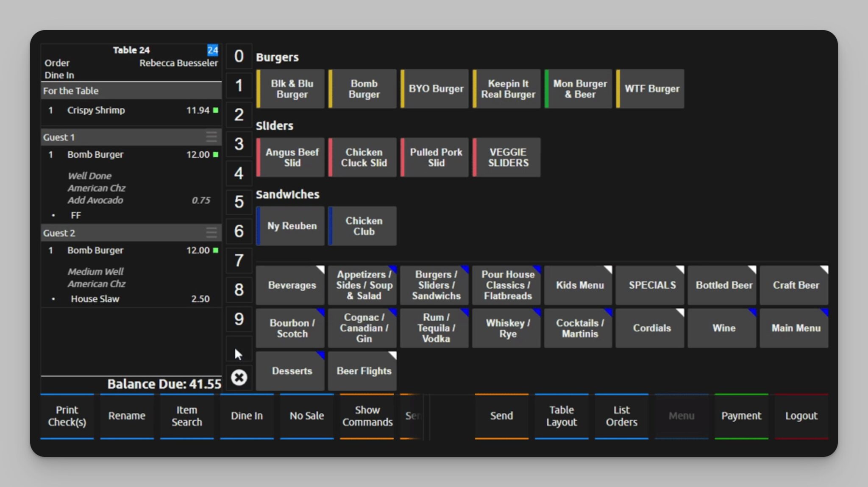Click green status square beside Crispy Shrimp

click(x=216, y=110)
